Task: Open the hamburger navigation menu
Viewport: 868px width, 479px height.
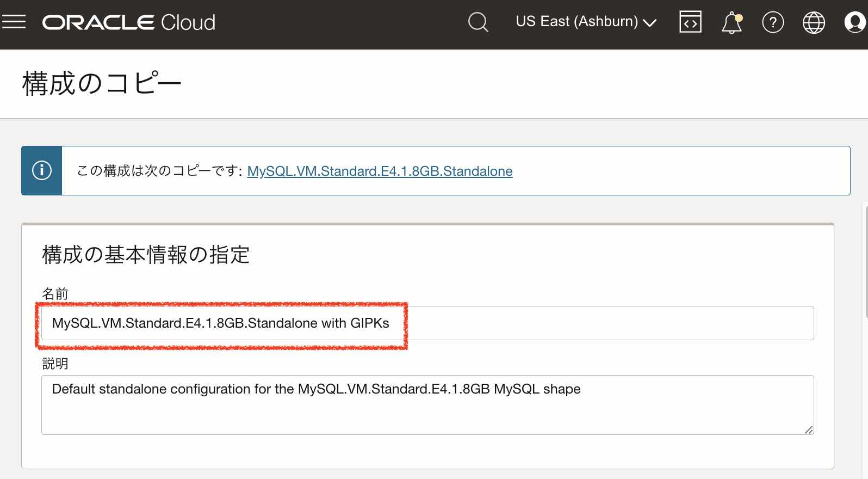Action: 14,22
